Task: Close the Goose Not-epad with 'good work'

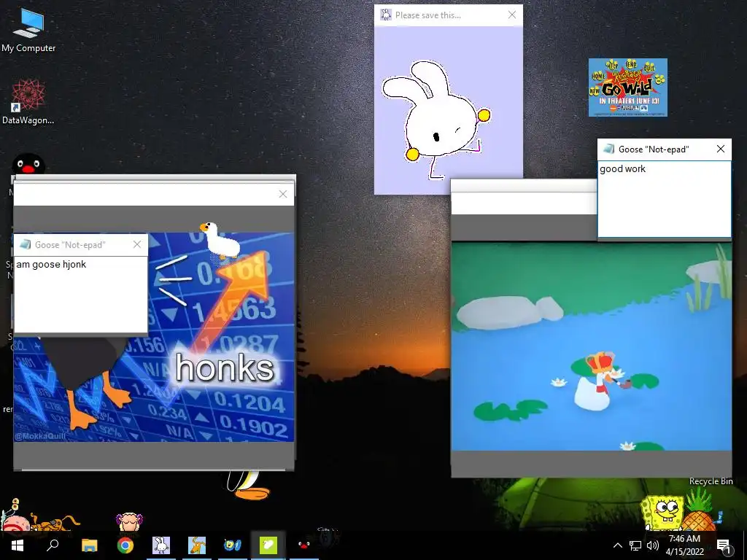Action: click(x=721, y=149)
